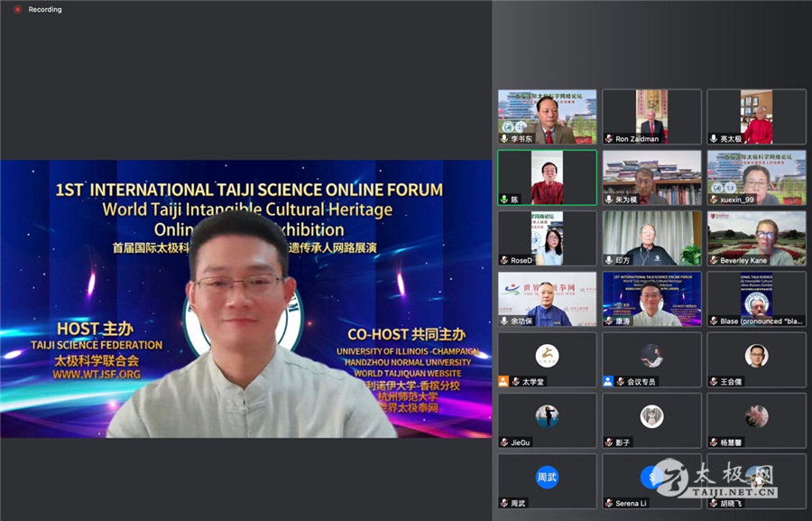Click the flower avatar of 杨慧馨

coord(756,416)
